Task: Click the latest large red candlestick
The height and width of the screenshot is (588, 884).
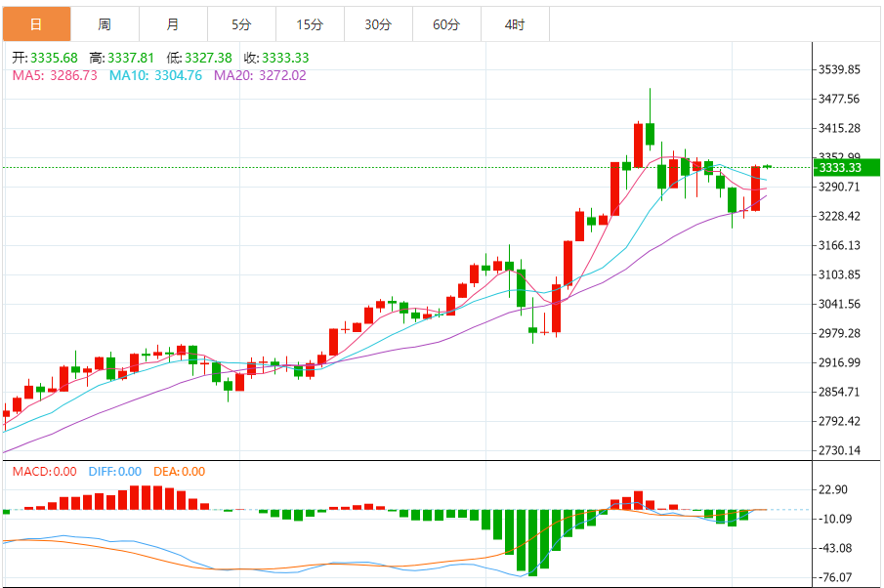Action: [755, 189]
